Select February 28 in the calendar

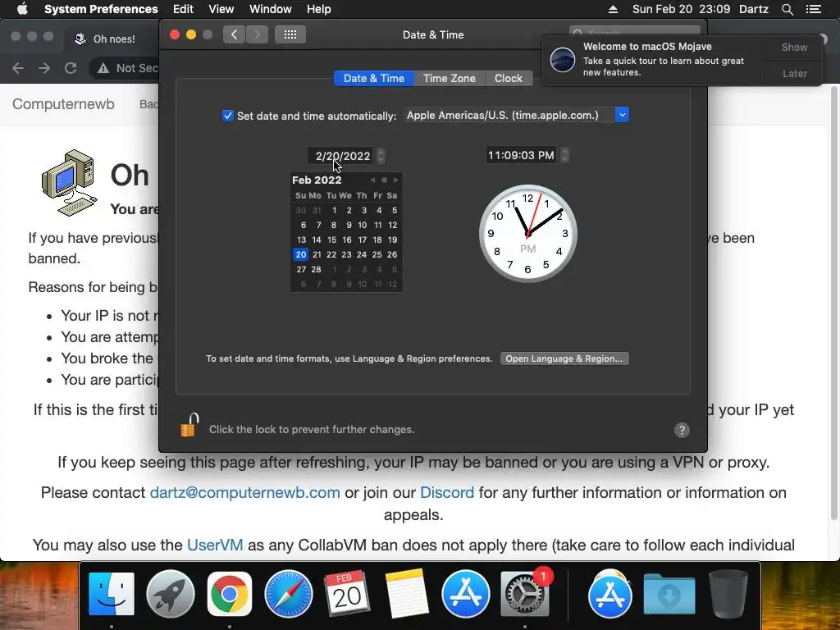[317, 269]
